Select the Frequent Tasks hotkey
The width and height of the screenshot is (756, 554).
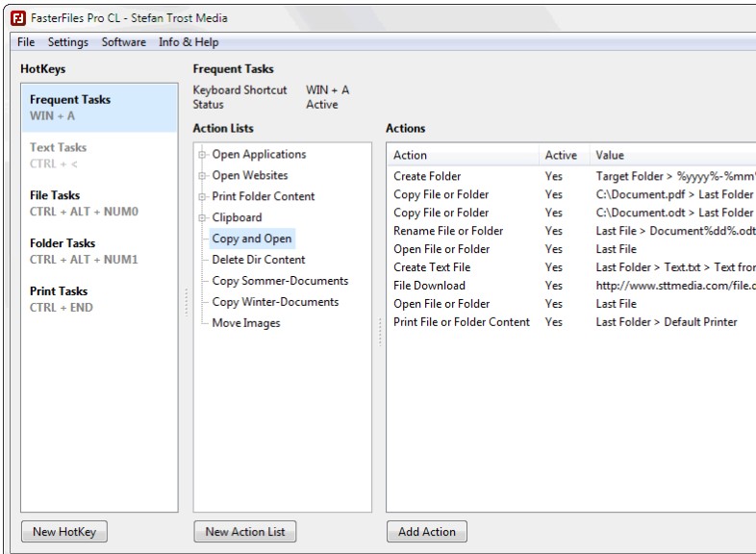(99, 108)
